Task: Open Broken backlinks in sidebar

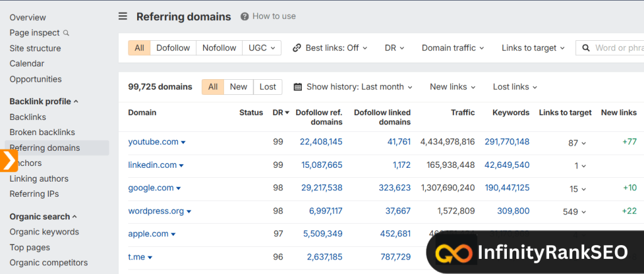Action: [x=42, y=133]
